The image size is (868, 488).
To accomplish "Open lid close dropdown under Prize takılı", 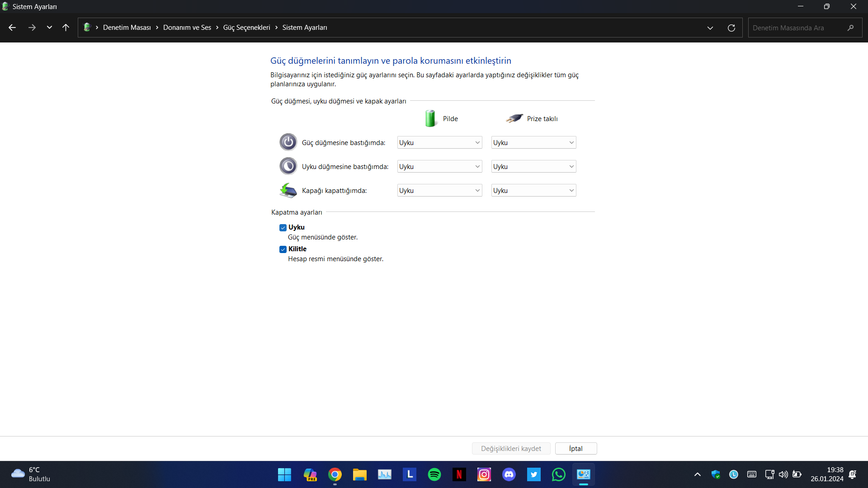I will point(533,191).
